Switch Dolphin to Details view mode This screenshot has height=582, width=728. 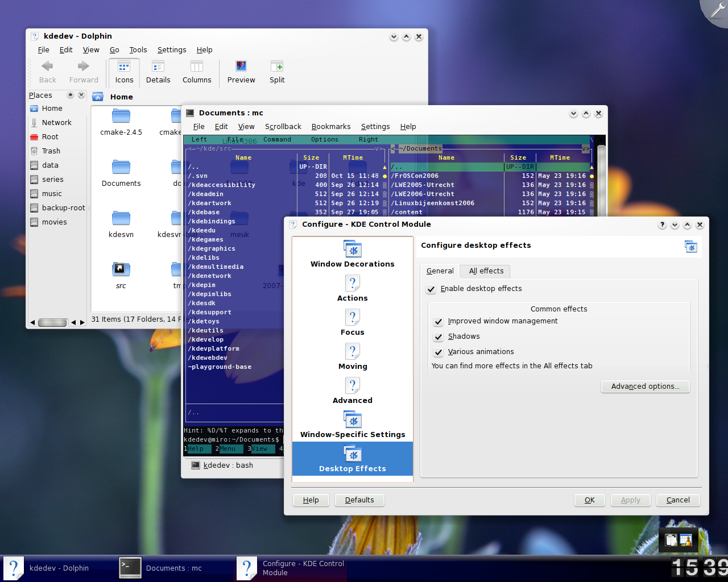tap(158, 72)
